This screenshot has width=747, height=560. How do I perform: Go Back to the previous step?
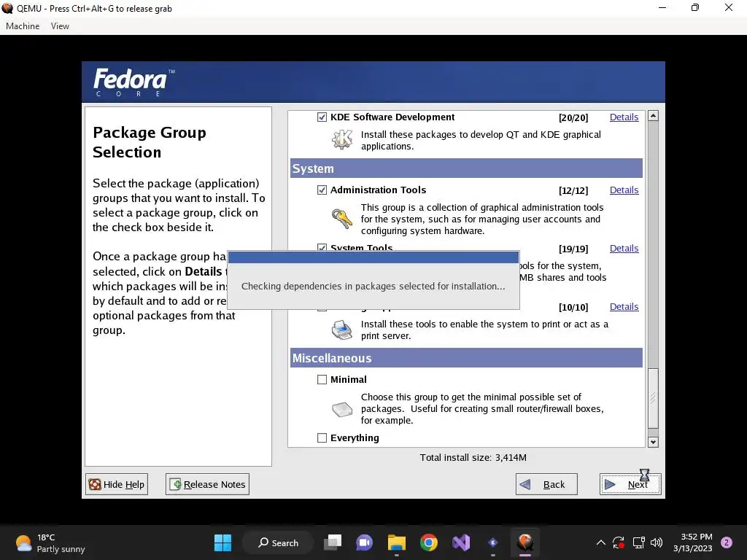(x=546, y=484)
